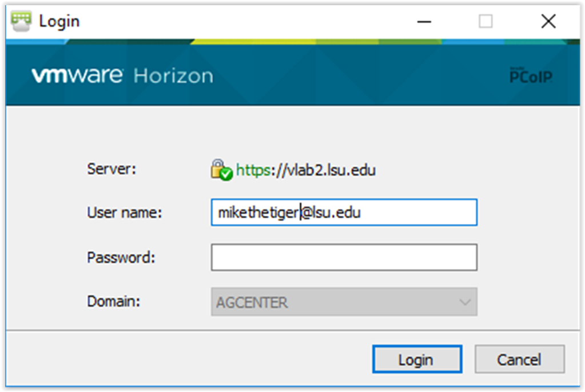
Task: Click the secure lock certificate icon
Action: (x=221, y=170)
